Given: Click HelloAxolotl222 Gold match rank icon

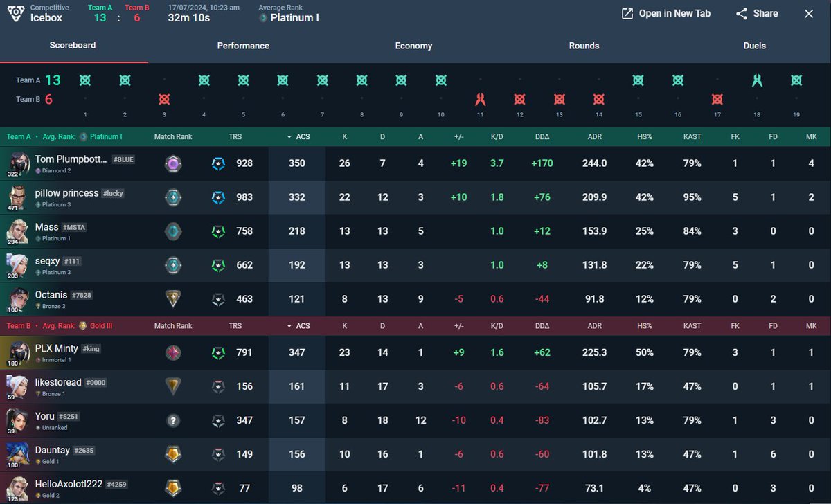Looking at the screenshot, I should click(173, 489).
